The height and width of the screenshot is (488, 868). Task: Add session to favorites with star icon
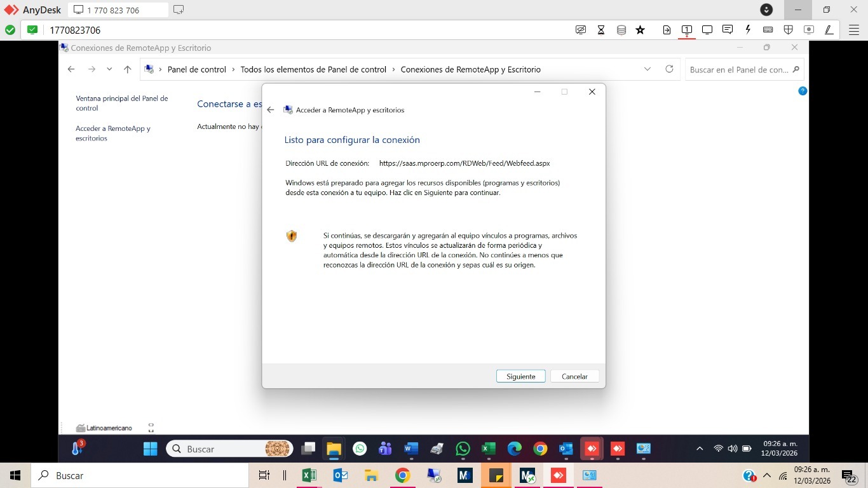click(641, 30)
